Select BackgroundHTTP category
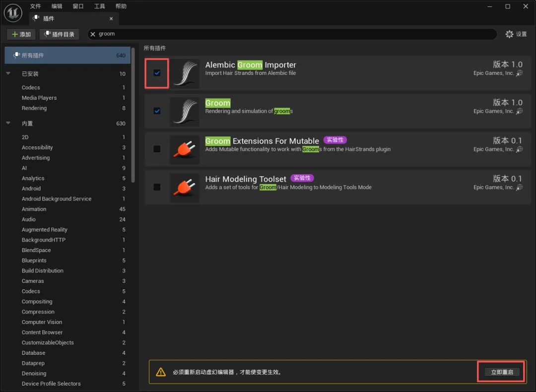 coord(67,240)
